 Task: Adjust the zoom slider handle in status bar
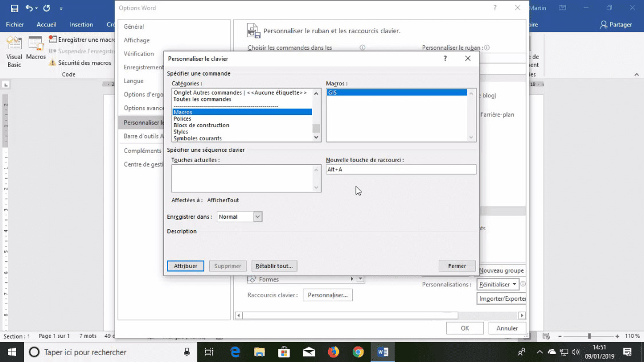pyautogui.click(x=589, y=336)
